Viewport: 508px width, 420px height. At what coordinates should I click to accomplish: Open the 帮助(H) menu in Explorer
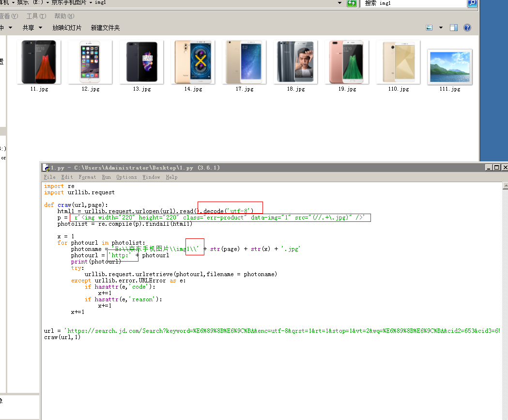point(64,16)
